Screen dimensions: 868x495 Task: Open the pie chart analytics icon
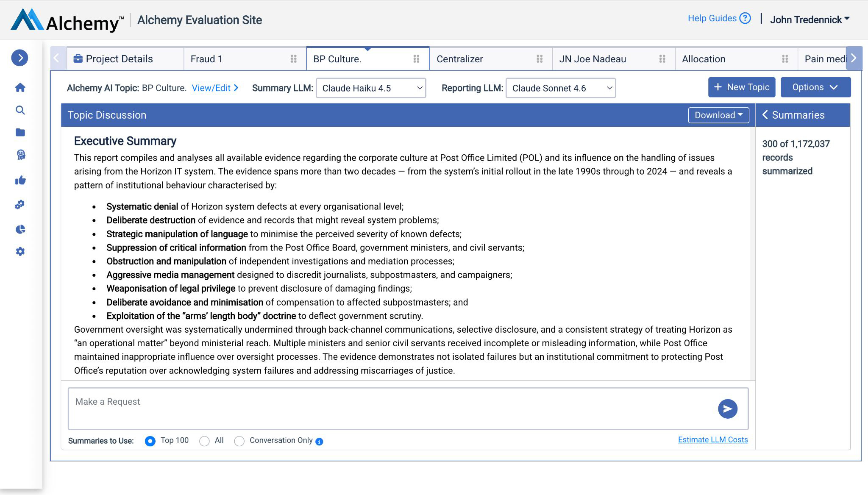click(20, 229)
